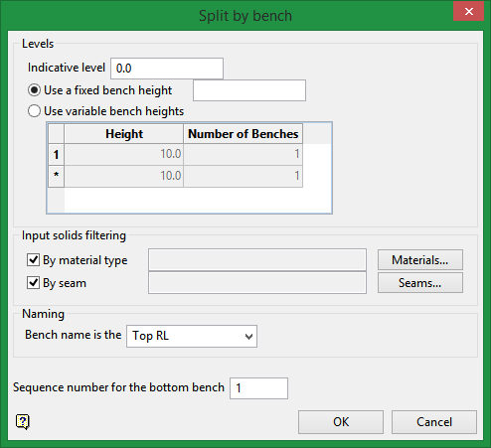Click the Indicative level input field
This screenshot has height=448, width=491.
167,69
